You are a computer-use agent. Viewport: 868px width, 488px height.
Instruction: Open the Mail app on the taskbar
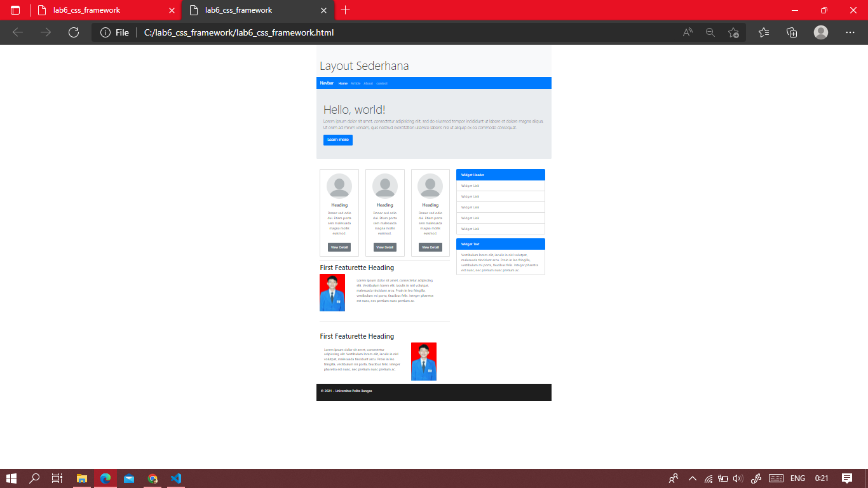pyautogui.click(x=129, y=478)
